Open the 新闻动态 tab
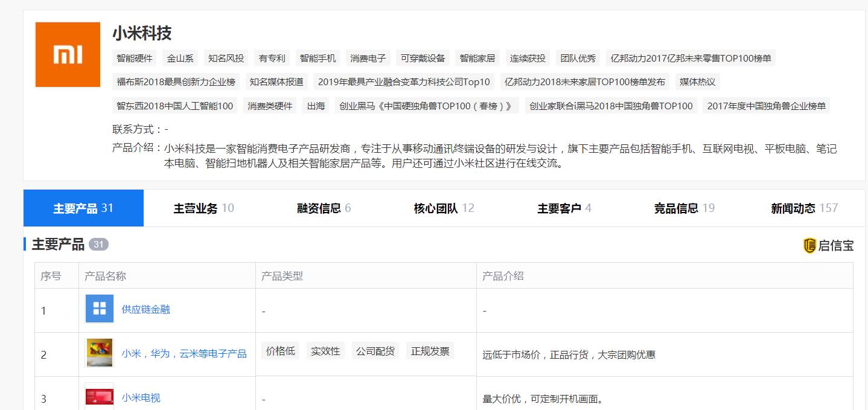 point(804,208)
